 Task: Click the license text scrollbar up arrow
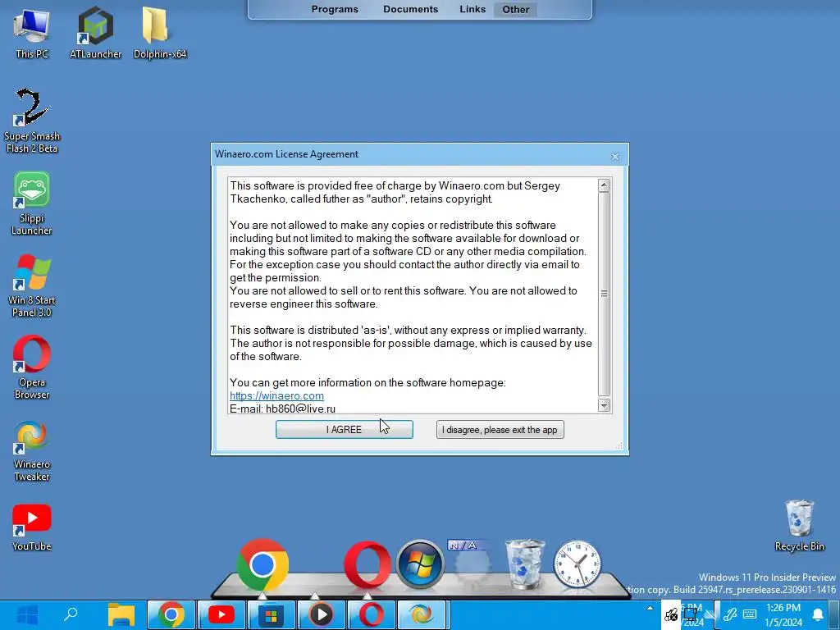click(x=604, y=185)
